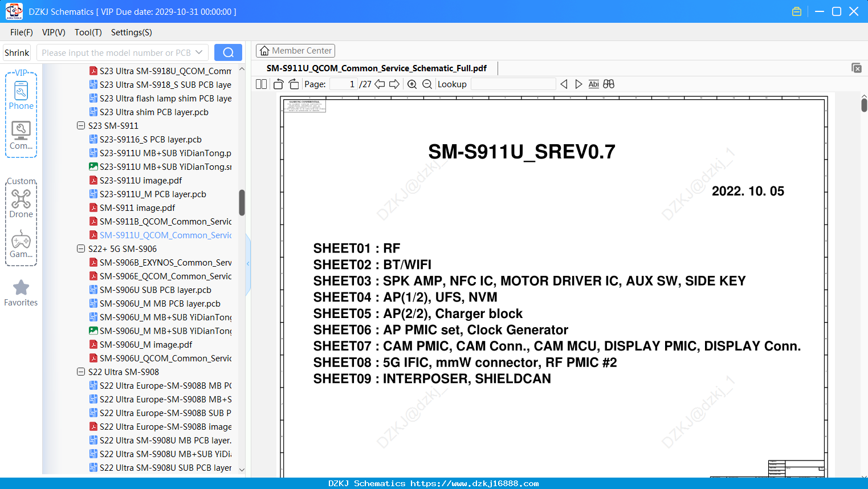Click the file tree scrollbar thumb
The height and width of the screenshot is (489, 868).
click(x=242, y=202)
